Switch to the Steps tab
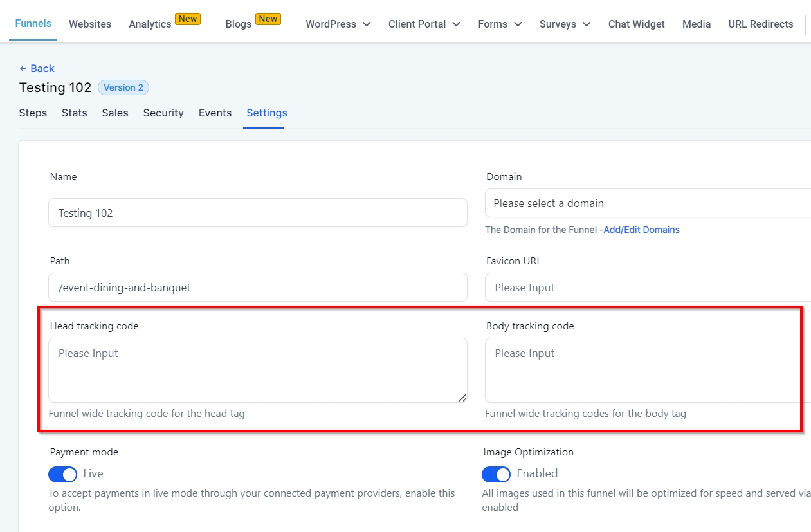 tap(33, 113)
